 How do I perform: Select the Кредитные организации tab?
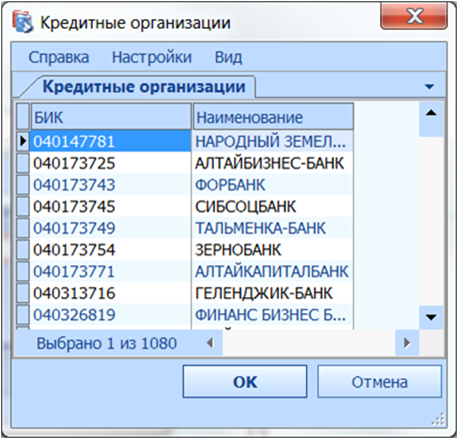144,87
